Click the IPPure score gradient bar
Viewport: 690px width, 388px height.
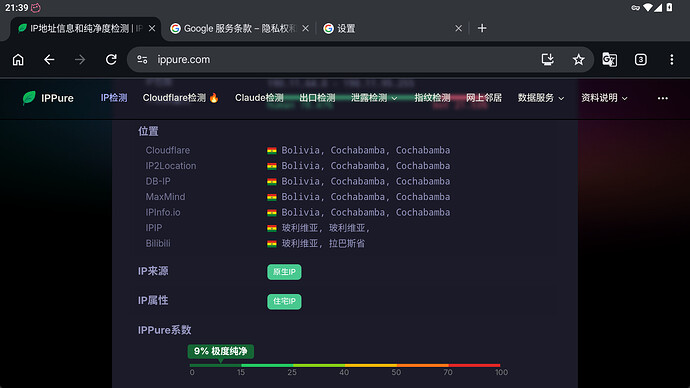(x=345, y=365)
